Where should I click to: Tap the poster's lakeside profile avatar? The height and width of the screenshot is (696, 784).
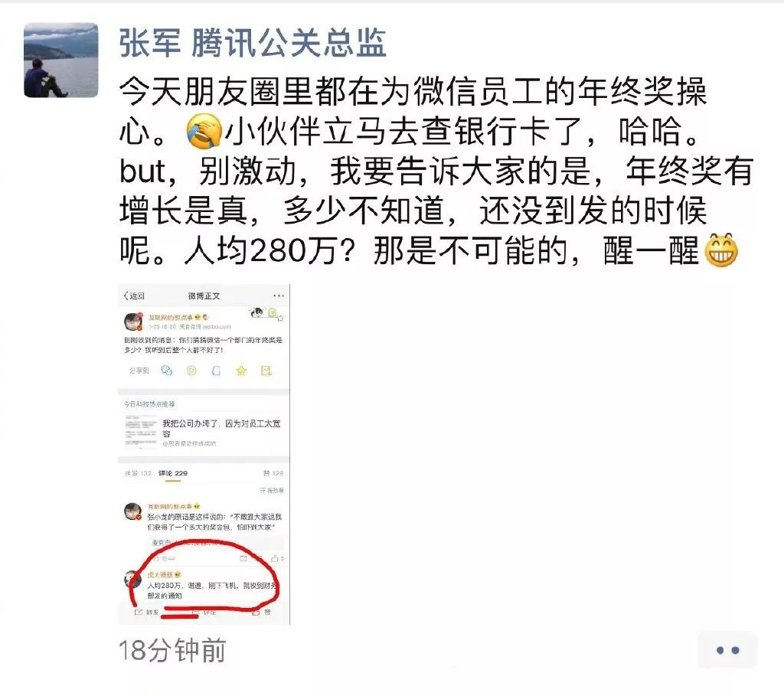[61, 60]
